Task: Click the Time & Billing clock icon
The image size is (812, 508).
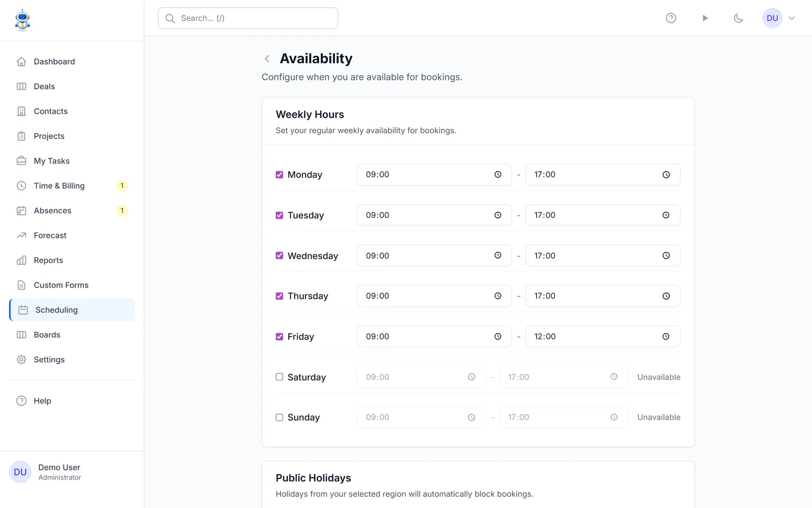Action: tap(21, 186)
